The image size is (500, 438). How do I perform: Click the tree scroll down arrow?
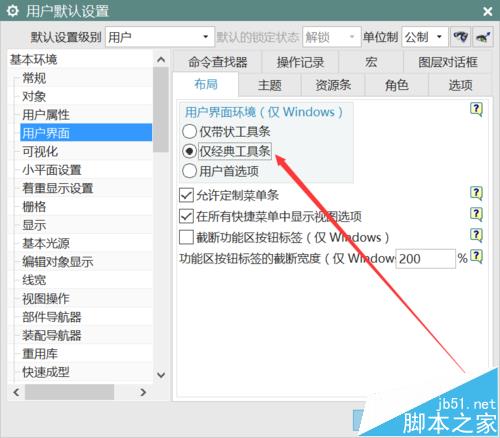tap(161, 375)
